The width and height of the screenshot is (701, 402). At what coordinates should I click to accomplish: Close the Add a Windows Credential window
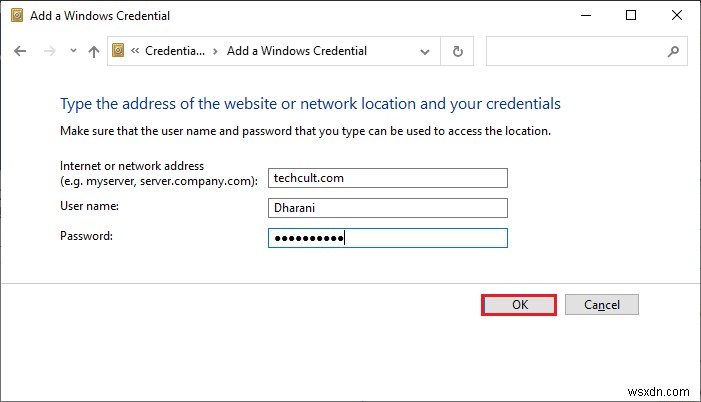point(677,15)
